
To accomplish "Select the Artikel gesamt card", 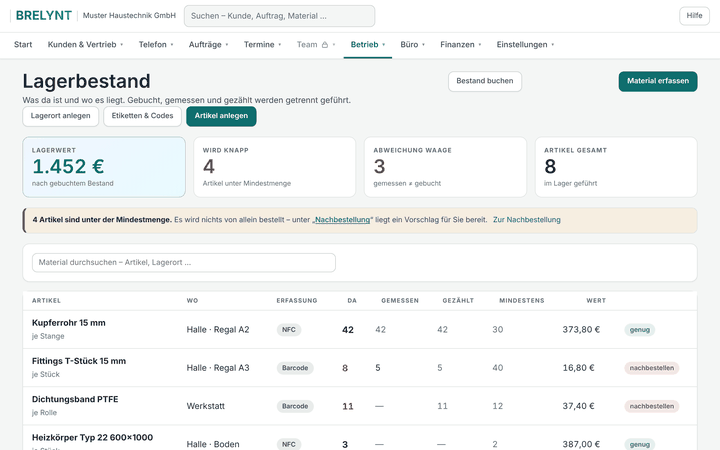I will 616,167.
